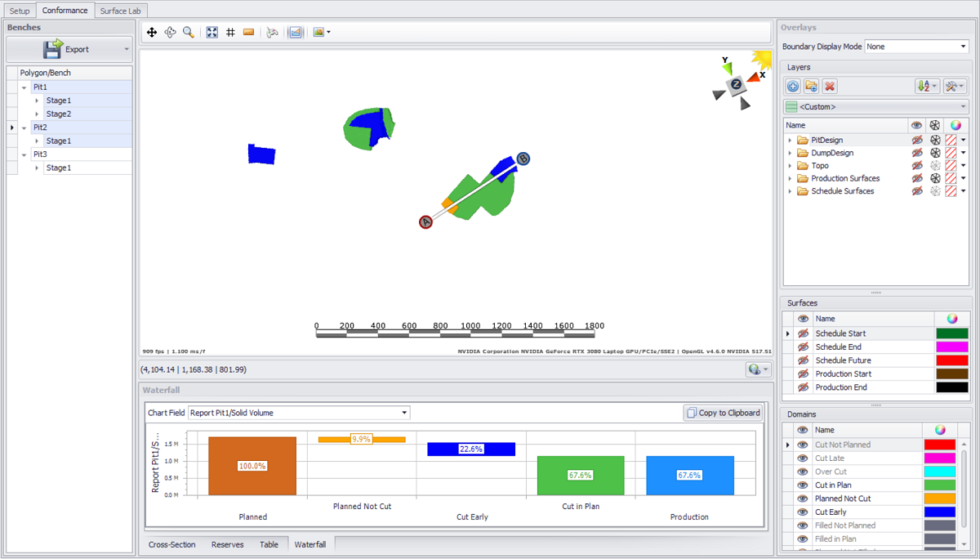This screenshot has height=559, width=980.
Task: Click the Layers color wheel column header
Action: [x=956, y=126]
